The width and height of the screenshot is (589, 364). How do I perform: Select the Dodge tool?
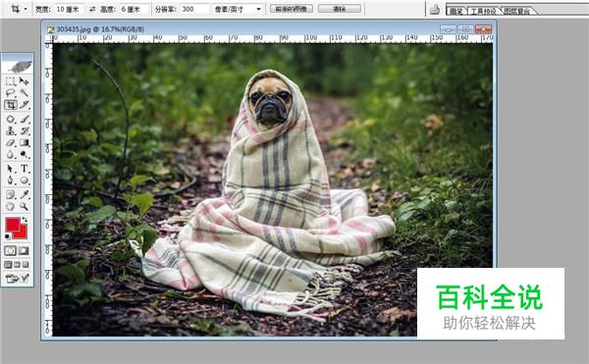(x=24, y=155)
